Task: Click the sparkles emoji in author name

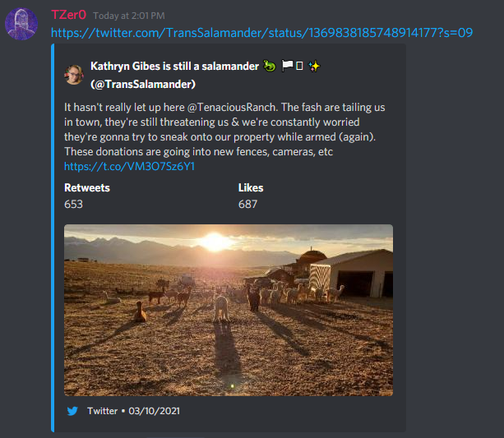Action: coord(314,67)
